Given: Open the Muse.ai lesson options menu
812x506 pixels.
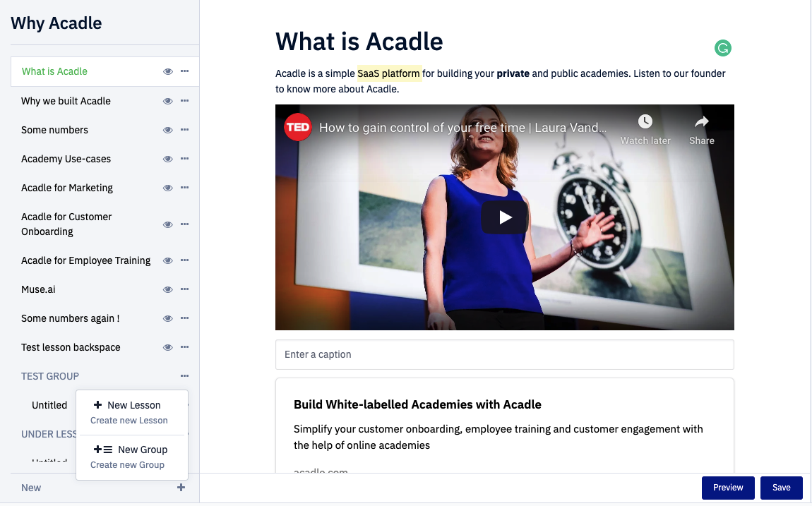Looking at the screenshot, I should 184,289.
